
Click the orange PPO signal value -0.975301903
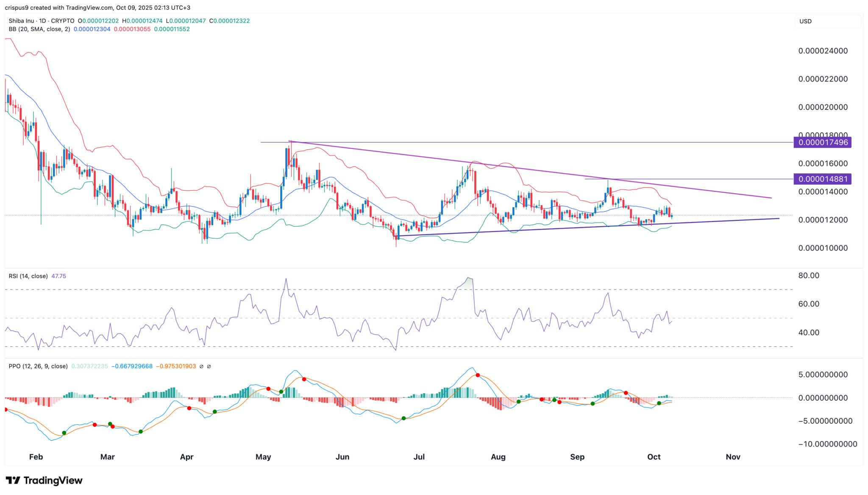point(176,366)
